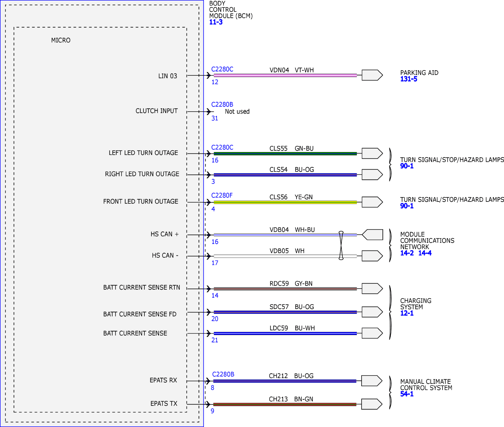Open Module Communications Network link 14-2

coord(407,253)
